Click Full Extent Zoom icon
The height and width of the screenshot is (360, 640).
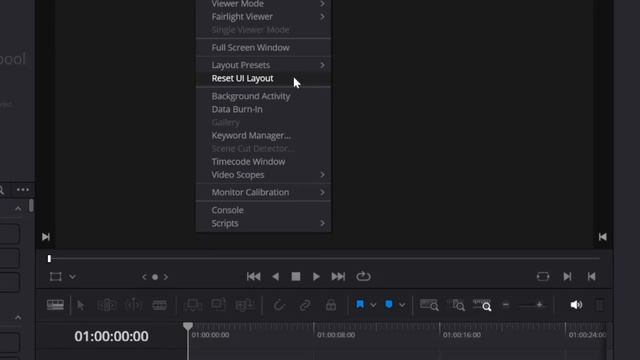tap(429, 305)
